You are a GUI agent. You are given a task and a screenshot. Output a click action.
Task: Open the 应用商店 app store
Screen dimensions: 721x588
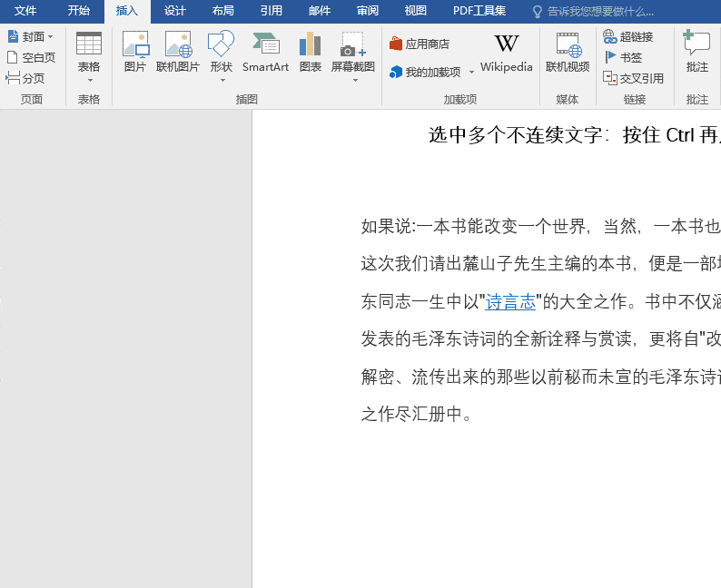coord(419,44)
